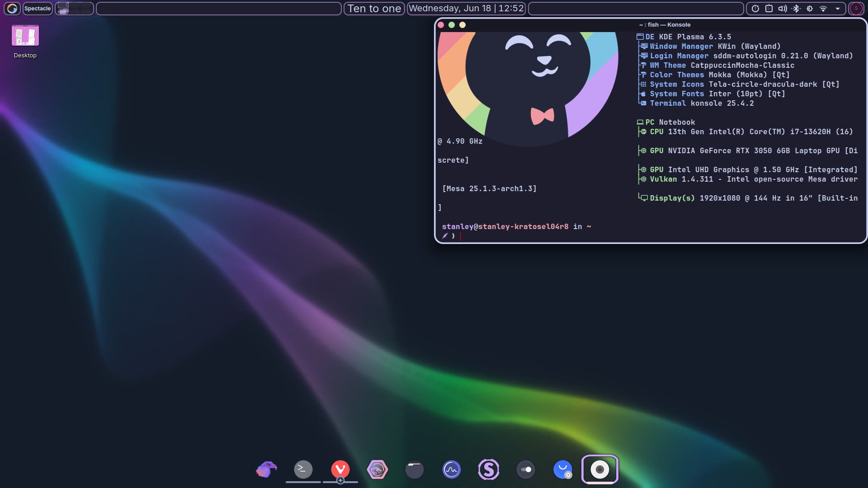
Task: Open the Desktop folder icon
Action: (25, 42)
